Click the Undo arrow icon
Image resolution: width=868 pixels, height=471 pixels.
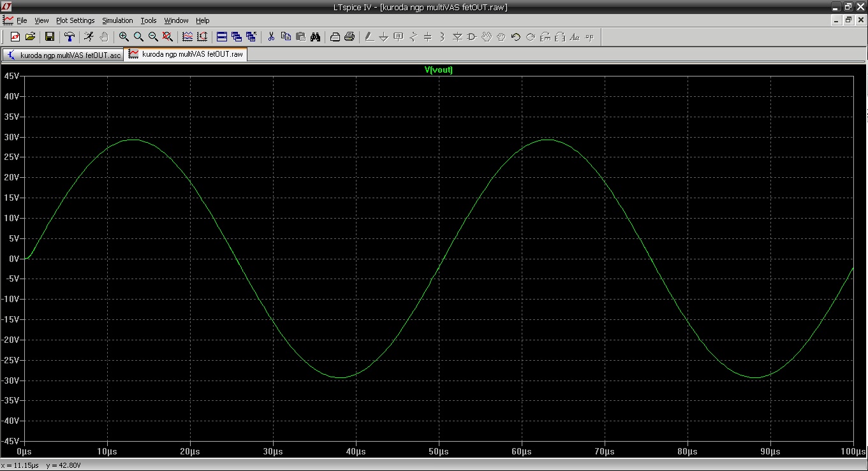click(x=516, y=37)
